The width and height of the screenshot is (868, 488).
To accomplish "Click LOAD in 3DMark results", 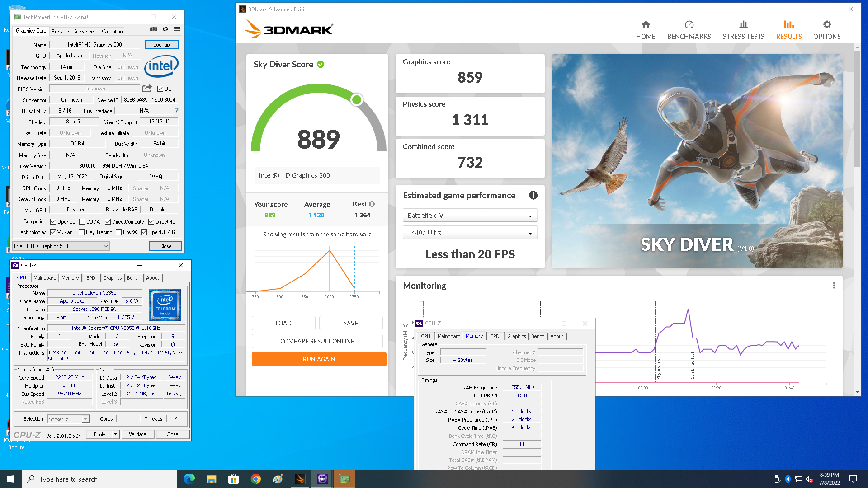I will 283,323.
